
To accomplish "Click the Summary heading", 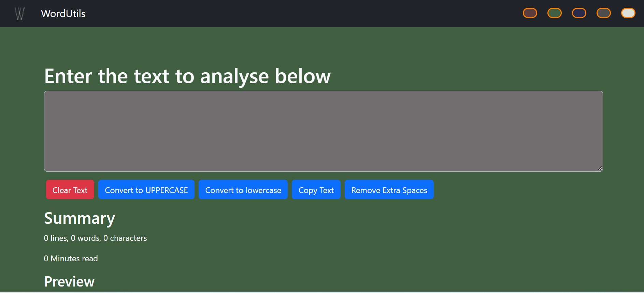I will (x=80, y=218).
